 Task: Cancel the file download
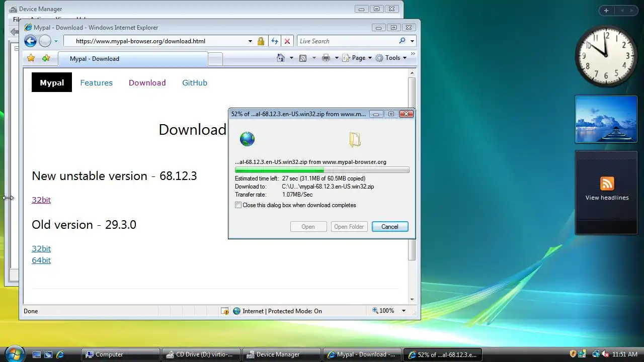coord(390,227)
